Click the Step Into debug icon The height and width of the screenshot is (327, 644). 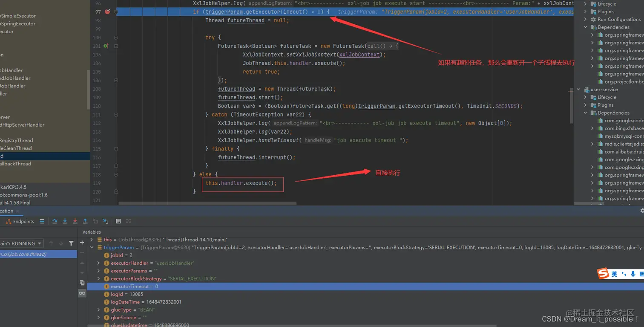(65, 221)
